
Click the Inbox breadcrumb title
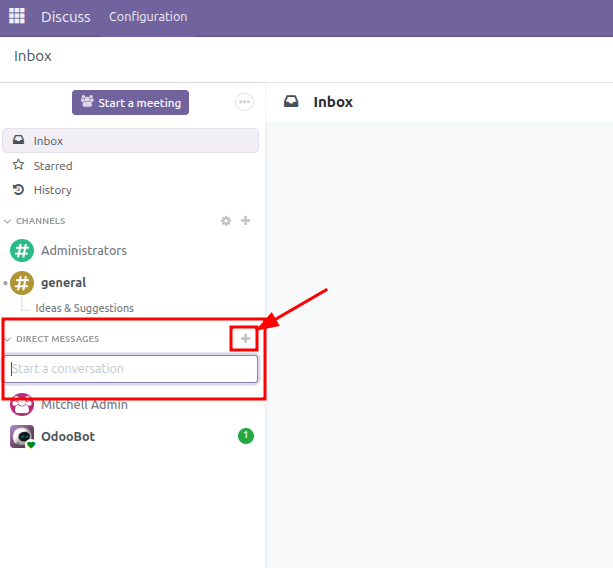click(x=33, y=56)
